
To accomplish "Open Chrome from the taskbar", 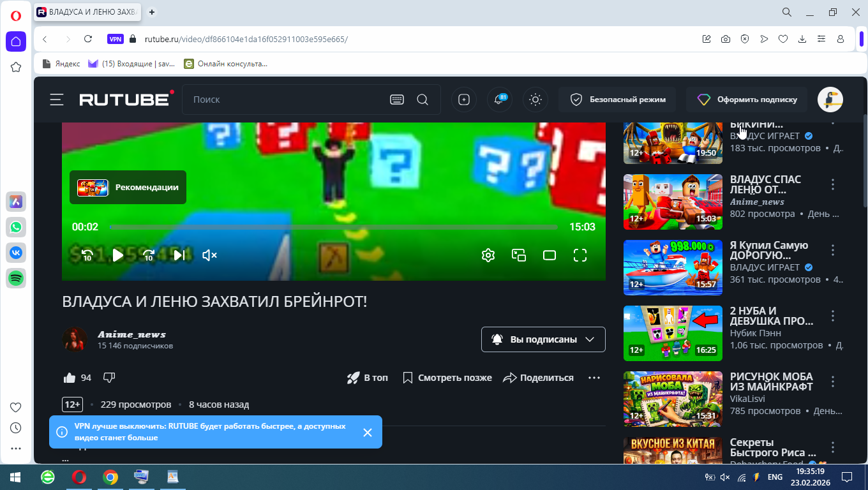I will coord(110,477).
